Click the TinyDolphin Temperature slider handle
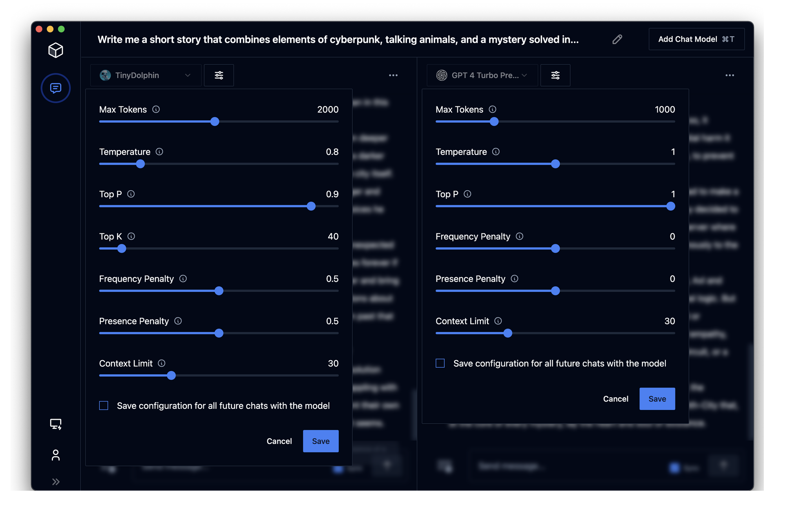 140,164
